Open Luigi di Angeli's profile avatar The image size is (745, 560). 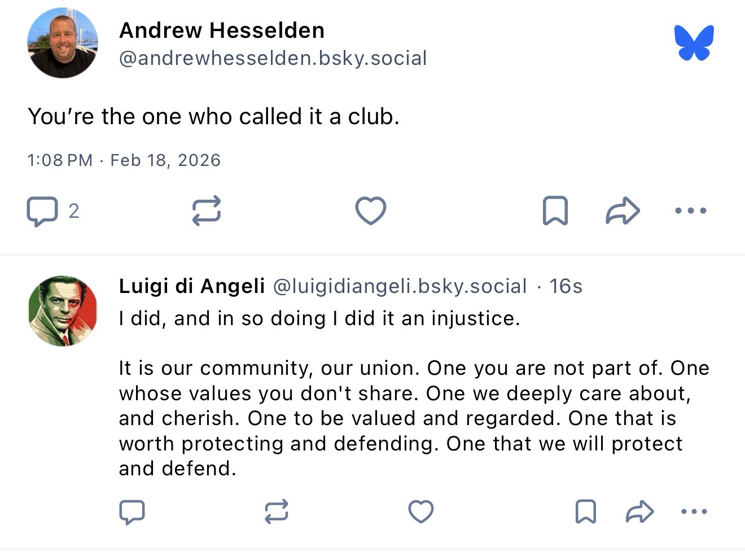coord(63,311)
